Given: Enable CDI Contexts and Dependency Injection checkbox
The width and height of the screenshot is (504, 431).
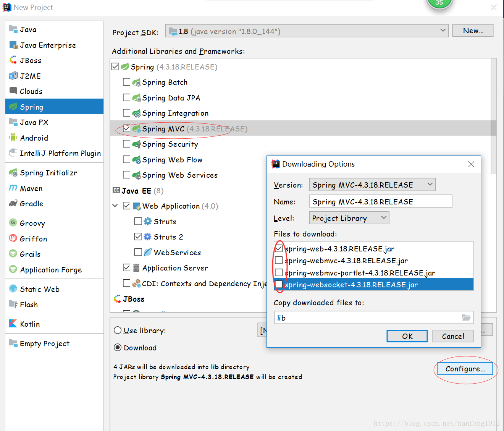Looking at the screenshot, I should pyautogui.click(x=127, y=283).
